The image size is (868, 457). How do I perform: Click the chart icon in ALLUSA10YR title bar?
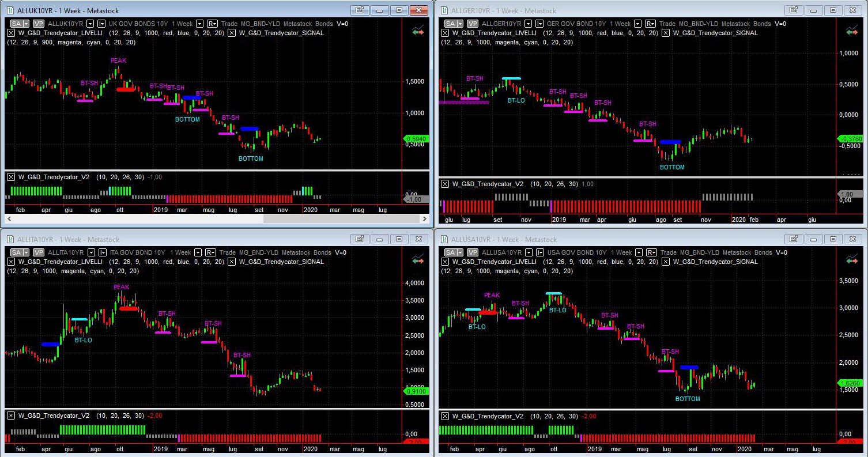pos(444,239)
